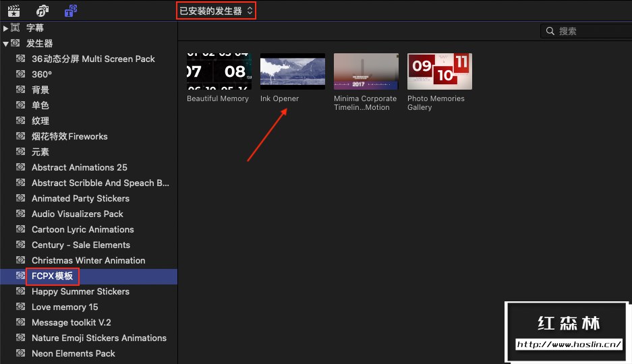The height and width of the screenshot is (364, 632).
Task: Click generator icon beside Christmas Winter Animation
Action: point(20,260)
